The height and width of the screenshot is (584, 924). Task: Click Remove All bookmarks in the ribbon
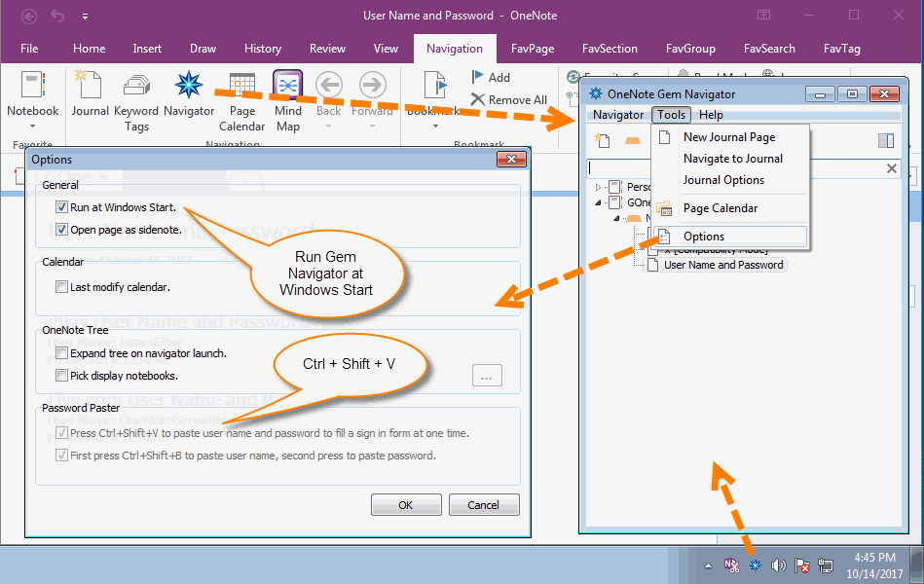[x=509, y=99]
